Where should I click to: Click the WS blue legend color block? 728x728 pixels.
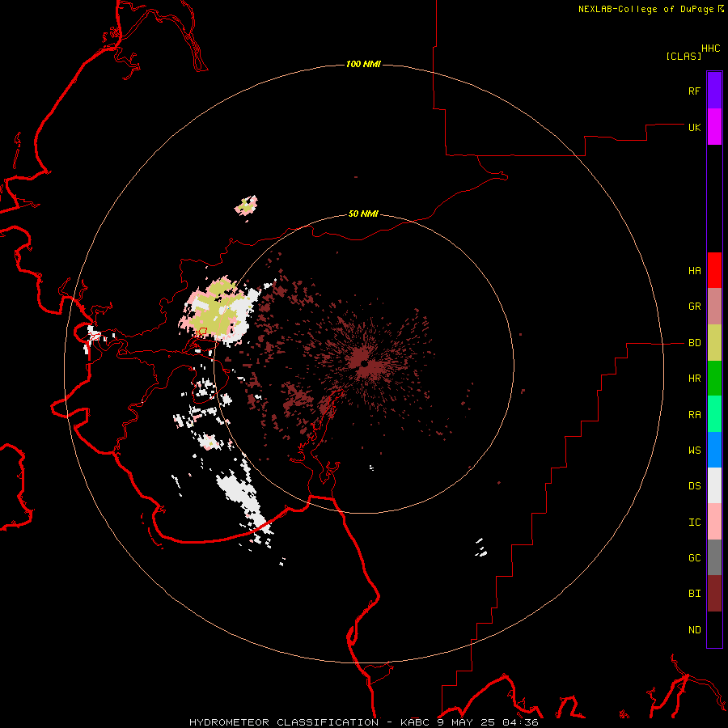[x=714, y=450]
